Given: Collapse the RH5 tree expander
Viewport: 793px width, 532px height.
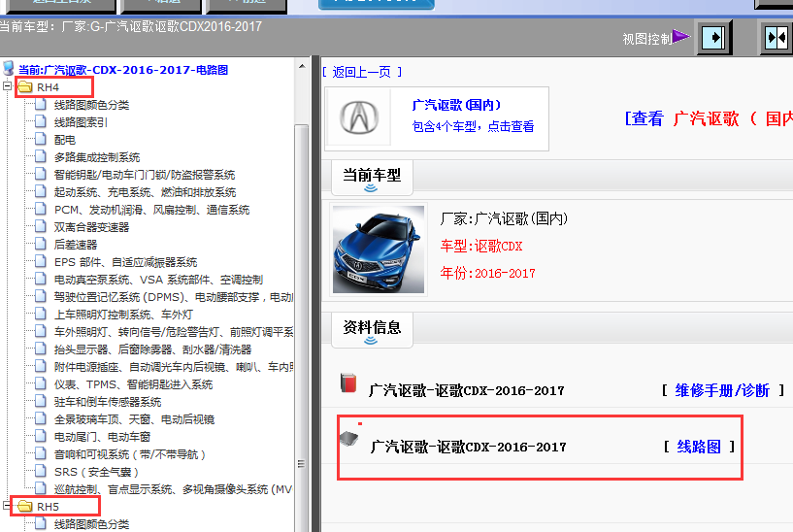Looking at the screenshot, I should [x=8, y=505].
